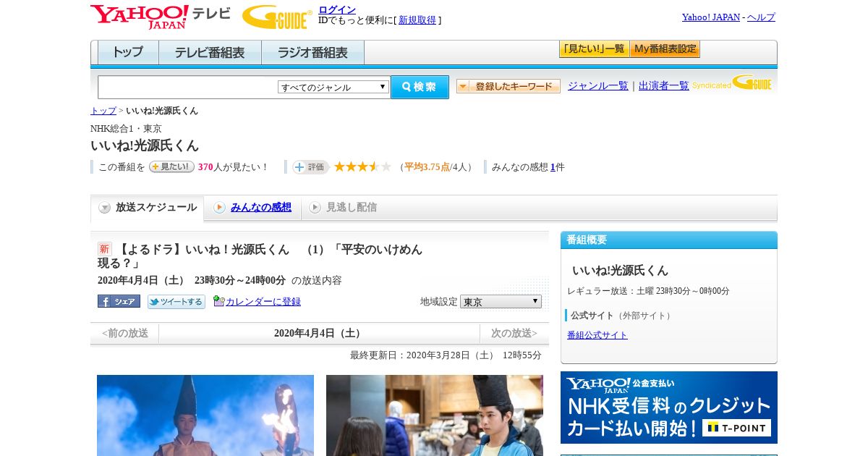The width and height of the screenshot is (868, 456).
Task: Click the 評価 plus button
Action: tap(310, 167)
